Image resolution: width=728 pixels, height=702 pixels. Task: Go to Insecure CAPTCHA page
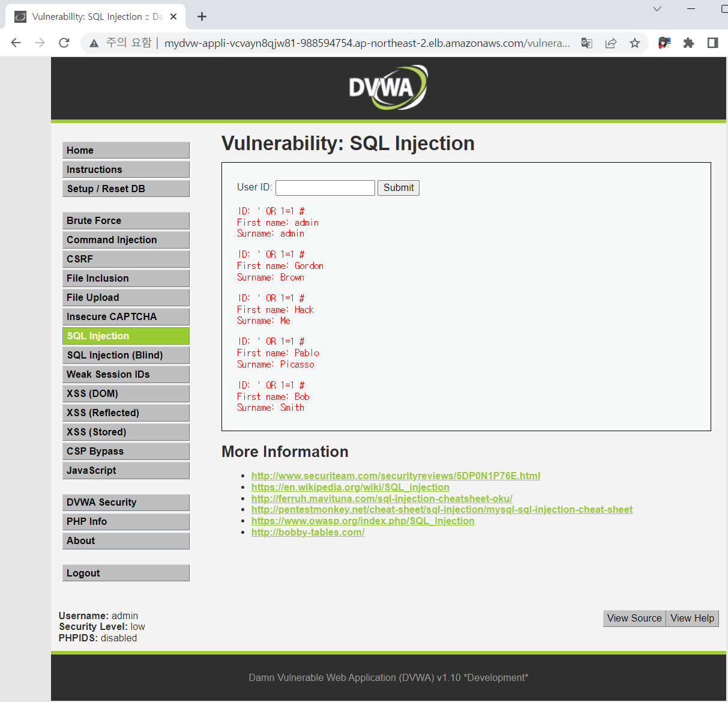(126, 316)
